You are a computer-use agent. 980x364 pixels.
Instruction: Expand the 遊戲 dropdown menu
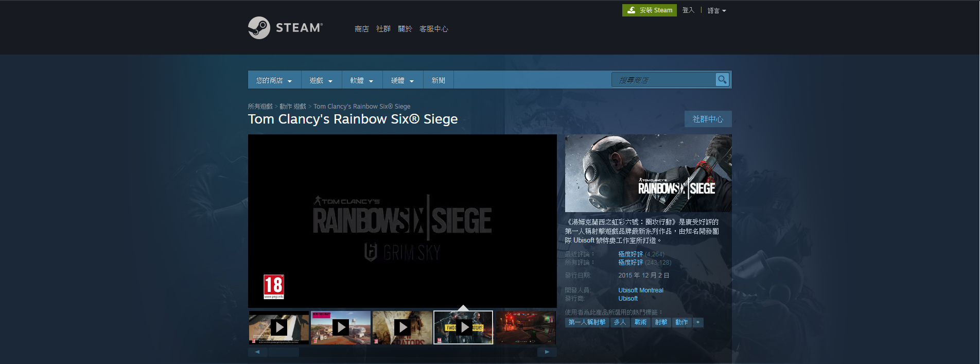coord(321,80)
